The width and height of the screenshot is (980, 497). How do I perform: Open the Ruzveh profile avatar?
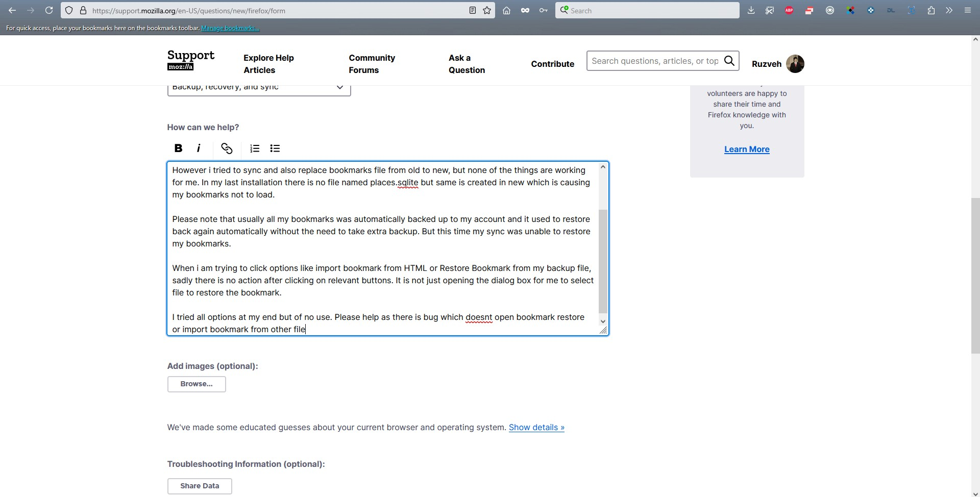pyautogui.click(x=795, y=64)
